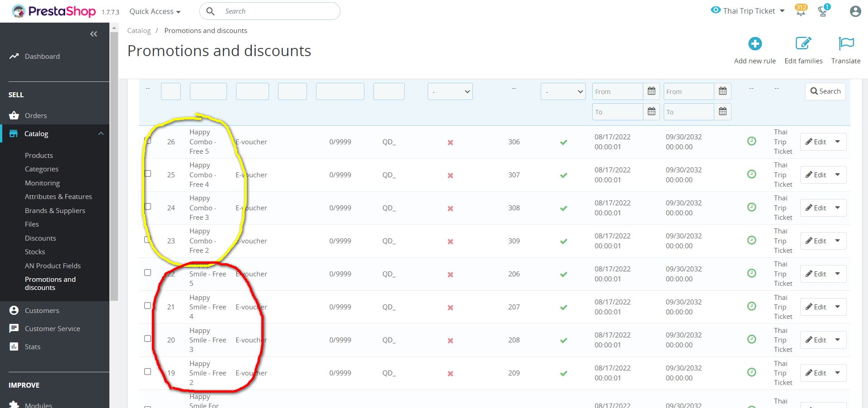Open the user profile avatar icon
The width and height of the screenshot is (868, 408).
[x=855, y=11]
